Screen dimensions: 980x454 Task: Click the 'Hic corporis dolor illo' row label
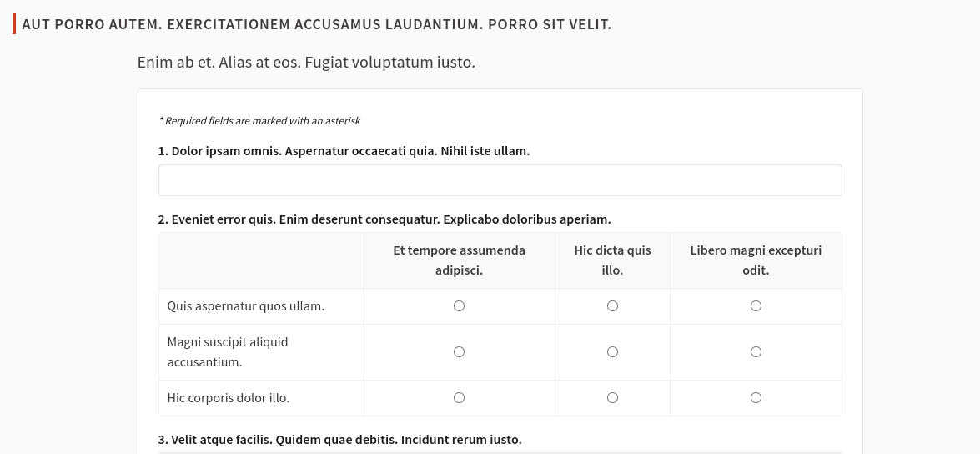(228, 398)
